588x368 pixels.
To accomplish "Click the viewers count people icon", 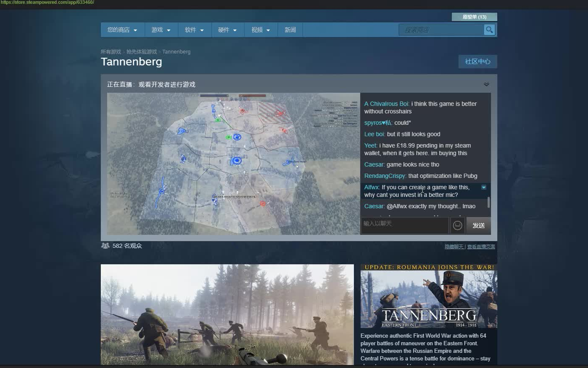I will pos(105,246).
